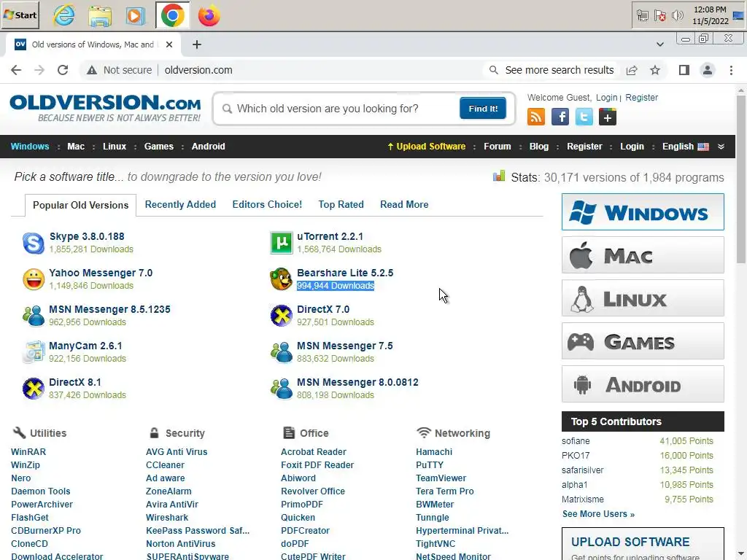Click Upload Software link

(x=426, y=147)
